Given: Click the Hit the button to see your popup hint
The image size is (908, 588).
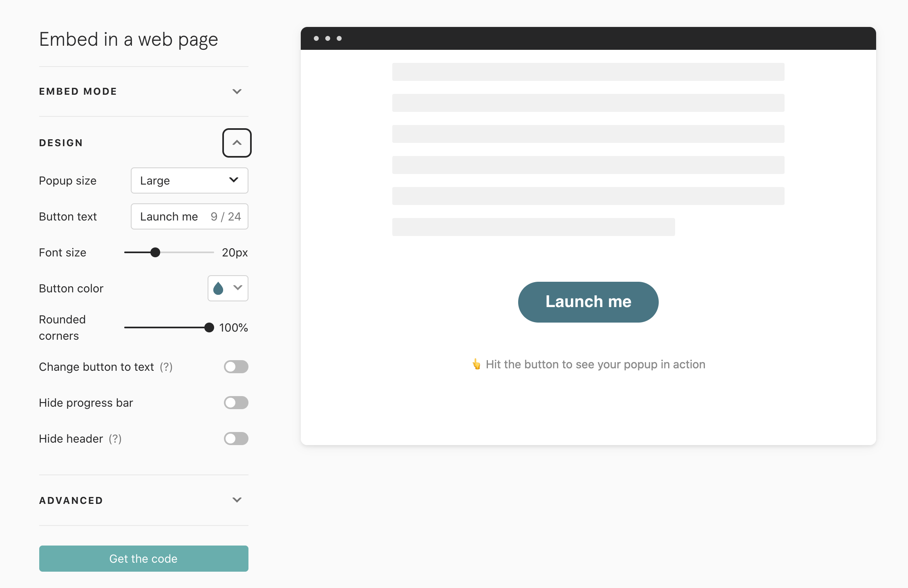Looking at the screenshot, I should (588, 364).
